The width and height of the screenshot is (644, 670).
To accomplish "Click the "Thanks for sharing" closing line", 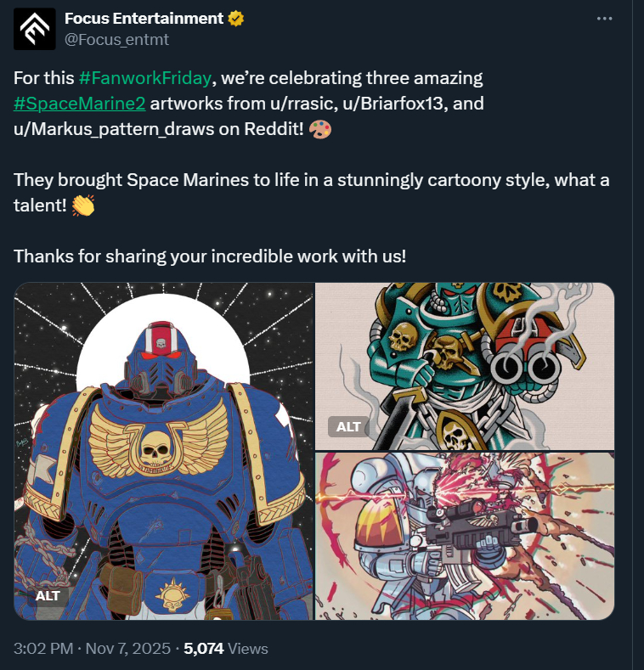I will tap(209, 255).
